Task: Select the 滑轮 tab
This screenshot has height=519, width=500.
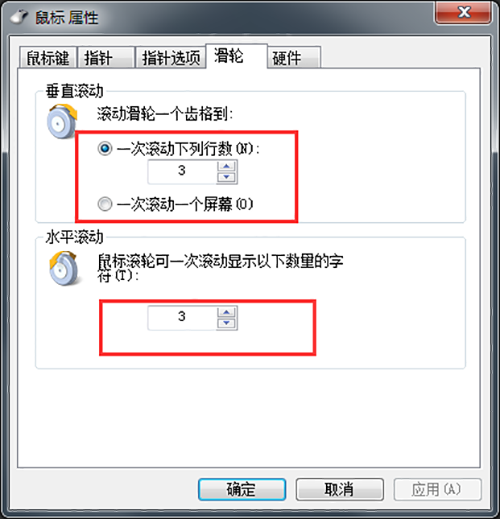Action: pyautogui.click(x=237, y=56)
